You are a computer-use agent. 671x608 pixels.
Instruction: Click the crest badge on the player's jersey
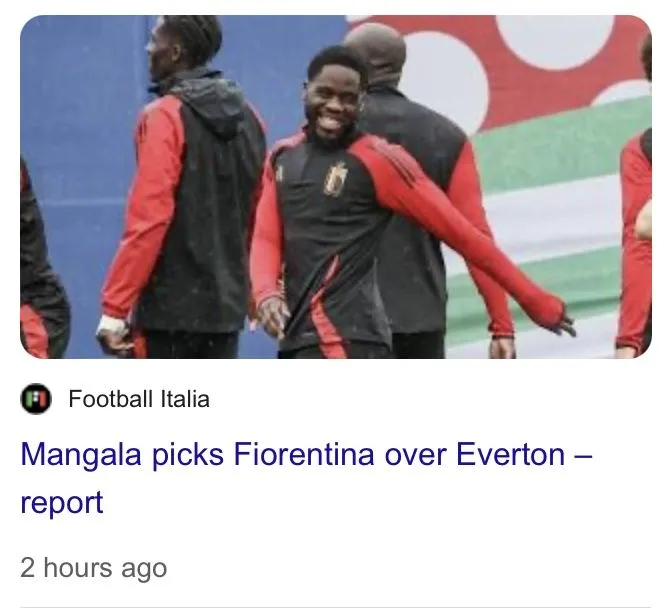click(x=335, y=178)
